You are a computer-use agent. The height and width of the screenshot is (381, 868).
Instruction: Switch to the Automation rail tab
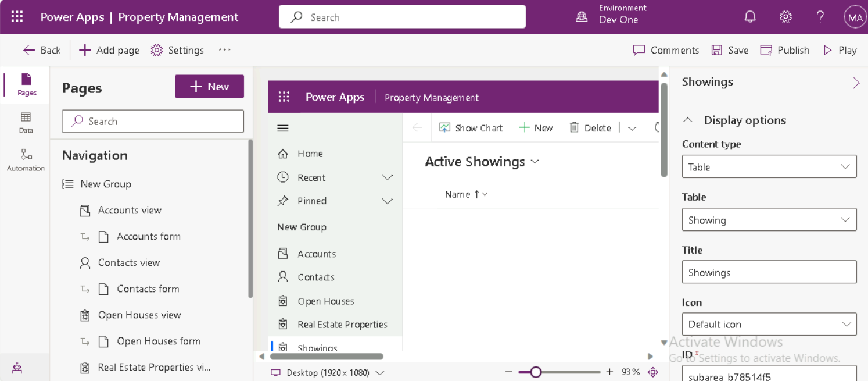pos(26,160)
